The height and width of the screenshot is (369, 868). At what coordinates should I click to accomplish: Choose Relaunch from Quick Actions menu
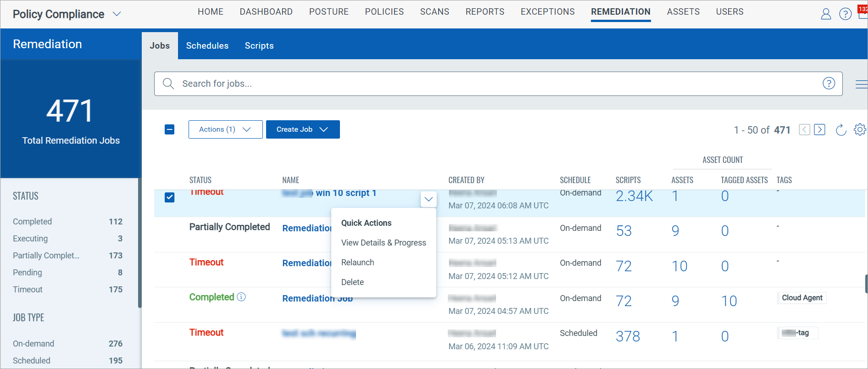point(357,263)
